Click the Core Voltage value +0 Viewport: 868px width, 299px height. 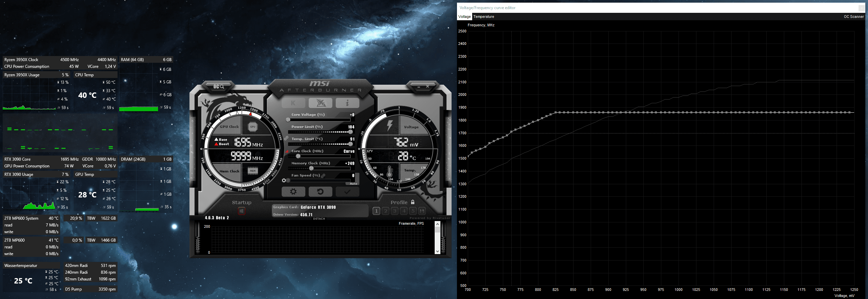pos(352,115)
